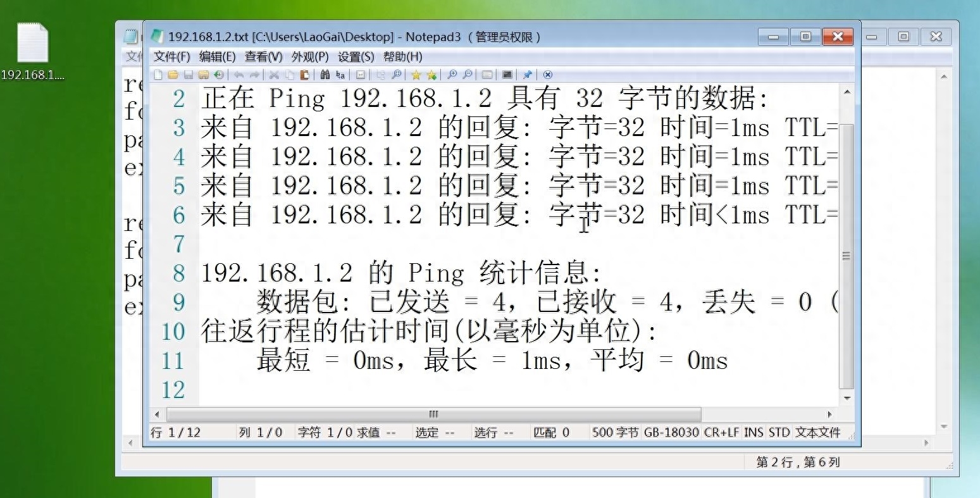Click the code folding toolbar icon
Viewport: 980px width, 498px height.
coord(381,75)
